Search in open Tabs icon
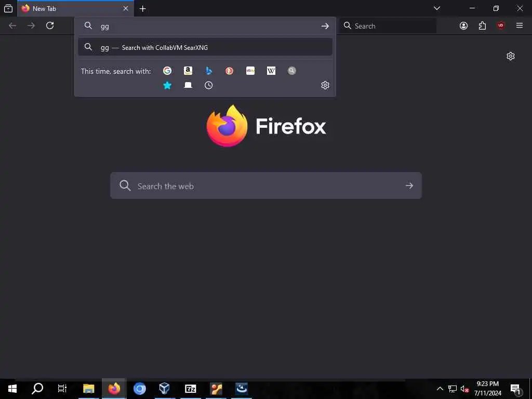The image size is (532, 399). point(188,85)
